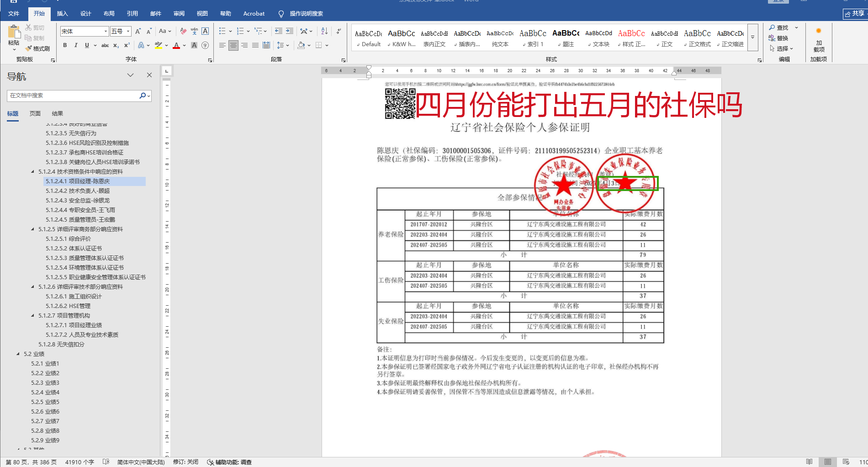Open the navigation pane options chevron
Viewport: 868px width, 467px height.
click(x=131, y=75)
